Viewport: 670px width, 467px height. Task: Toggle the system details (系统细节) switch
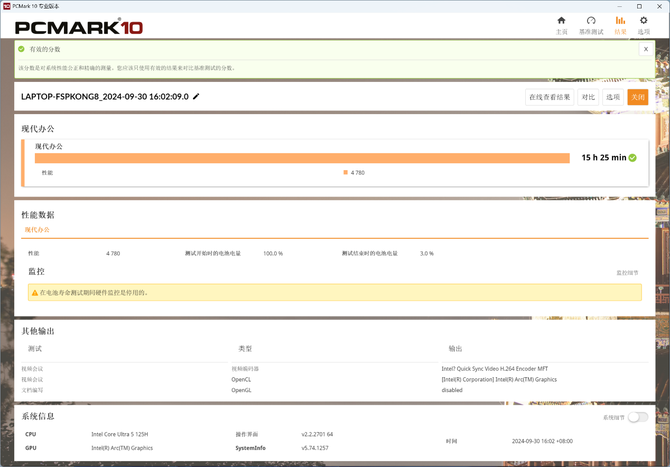click(638, 417)
